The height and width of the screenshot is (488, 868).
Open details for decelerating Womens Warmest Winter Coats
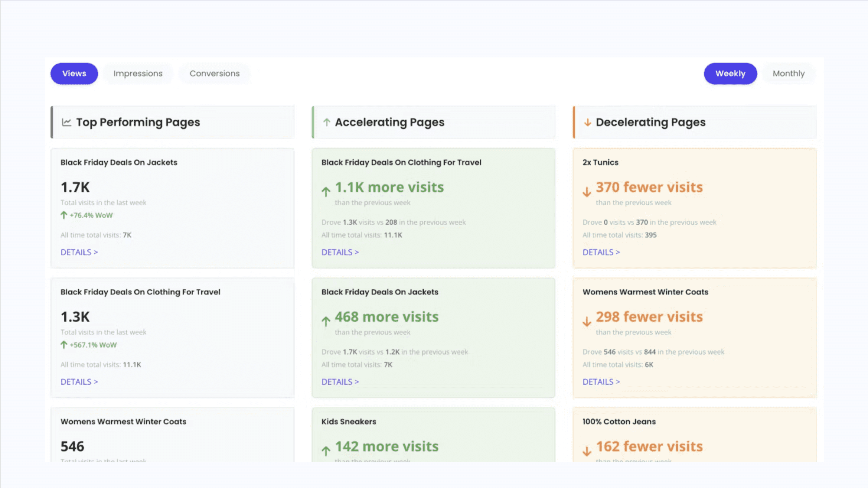[601, 382]
